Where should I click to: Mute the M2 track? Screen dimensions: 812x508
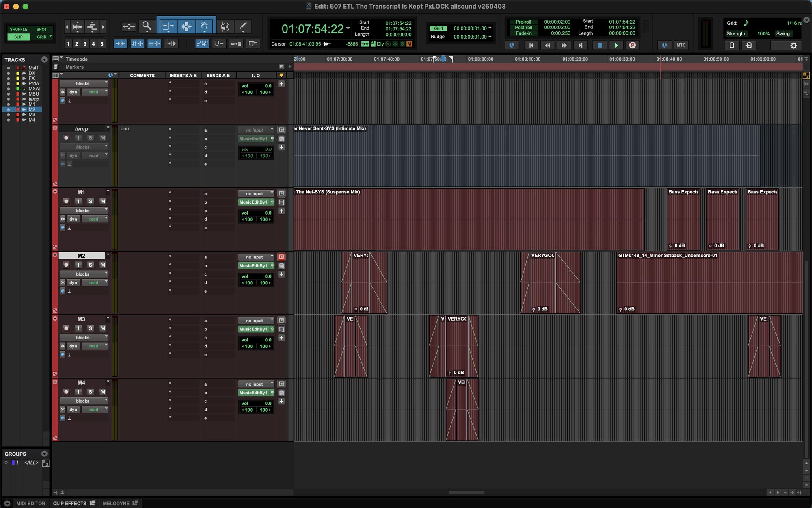(103, 265)
